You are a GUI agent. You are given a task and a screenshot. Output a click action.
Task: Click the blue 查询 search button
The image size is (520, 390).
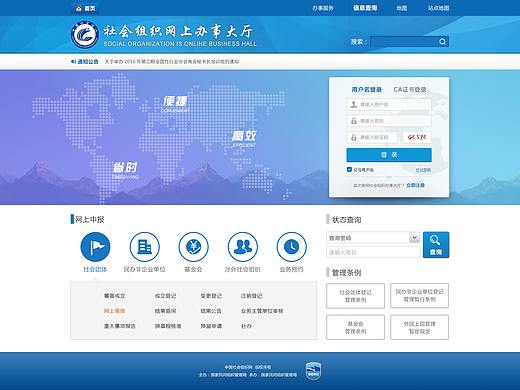point(436,245)
